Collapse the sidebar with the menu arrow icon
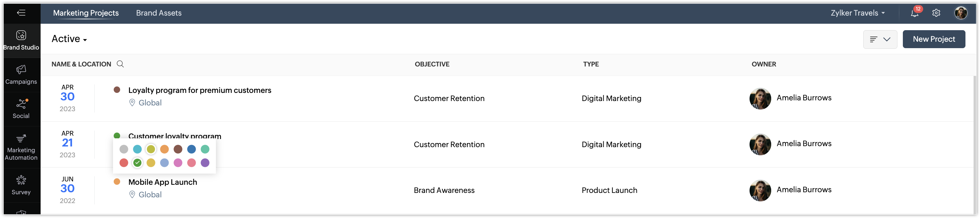Image resolution: width=980 pixels, height=218 pixels. [x=21, y=13]
